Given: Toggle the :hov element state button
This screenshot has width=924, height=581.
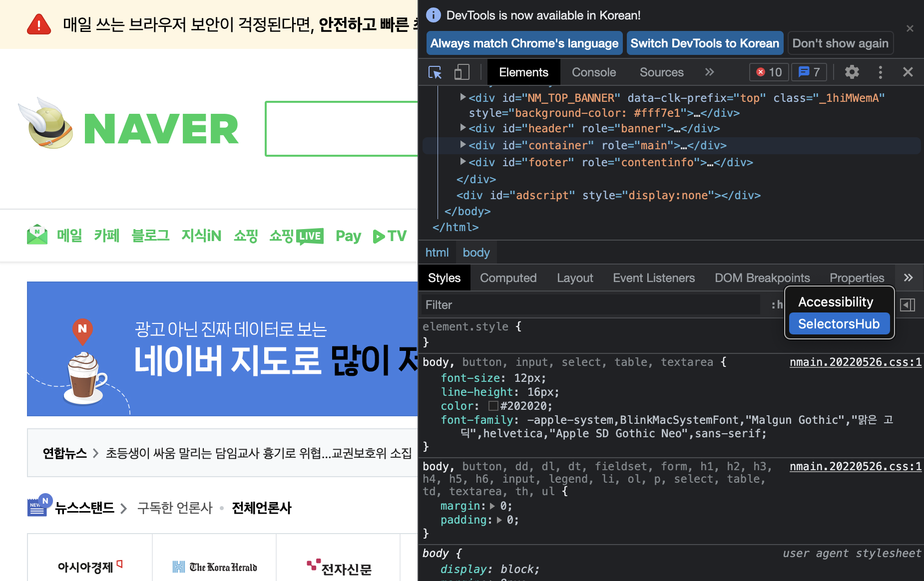Looking at the screenshot, I should (777, 305).
